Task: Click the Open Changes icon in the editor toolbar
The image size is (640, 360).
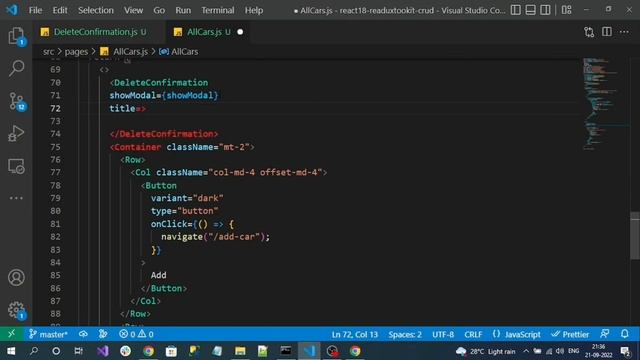Action: click(589, 32)
